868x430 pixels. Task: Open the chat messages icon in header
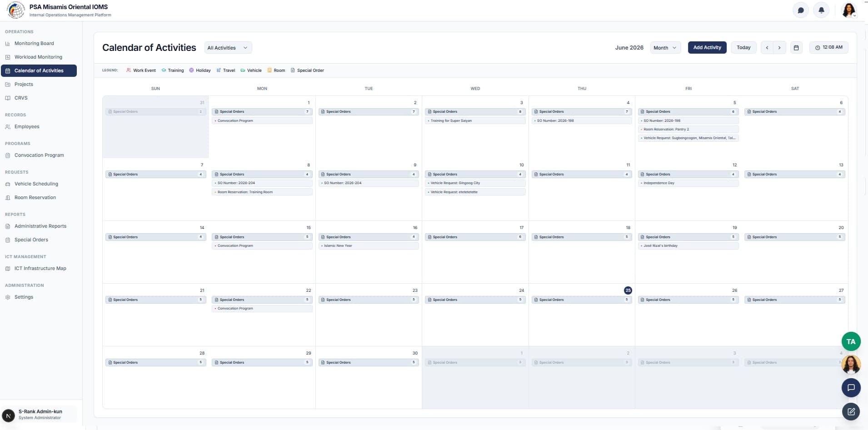[x=800, y=10]
